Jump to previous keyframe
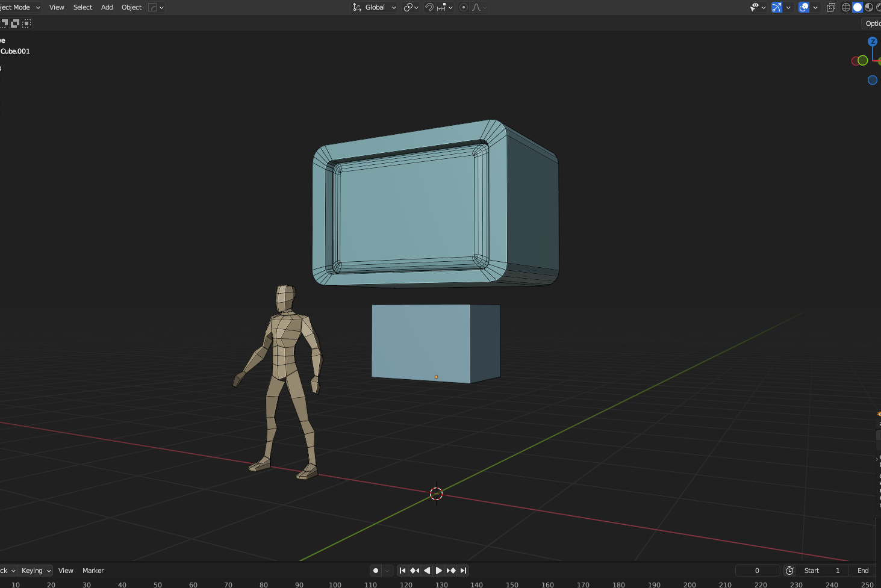This screenshot has width=881, height=588. coord(414,571)
